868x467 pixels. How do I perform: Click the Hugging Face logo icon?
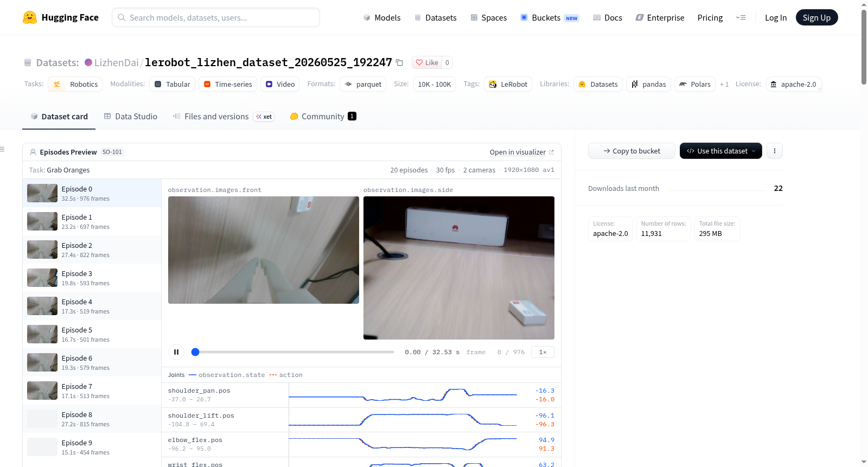pos(30,17)
